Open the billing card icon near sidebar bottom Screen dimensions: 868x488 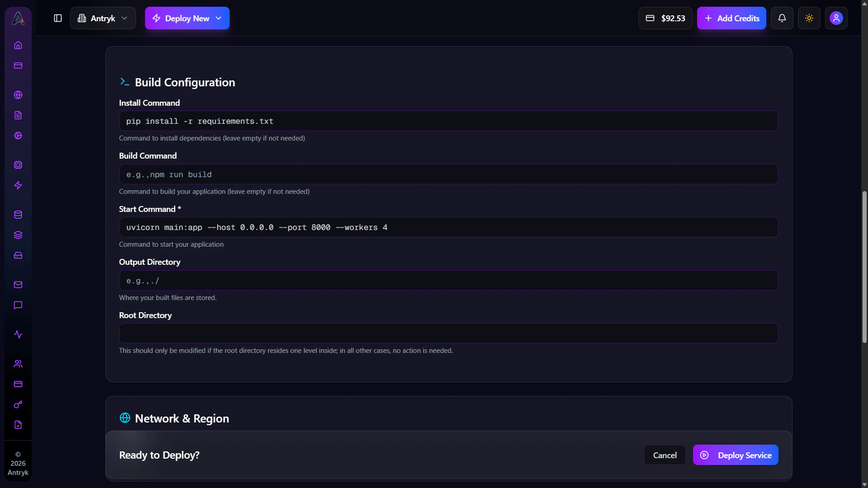(x=18, y=384)
